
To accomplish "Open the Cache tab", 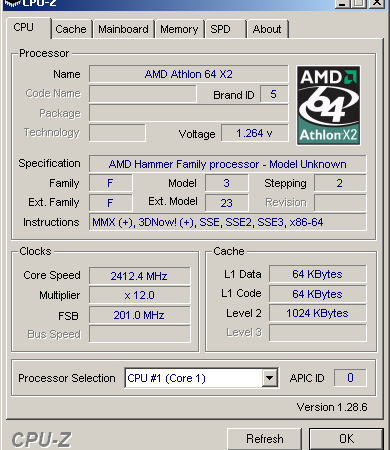I will [x=71, y=29].
